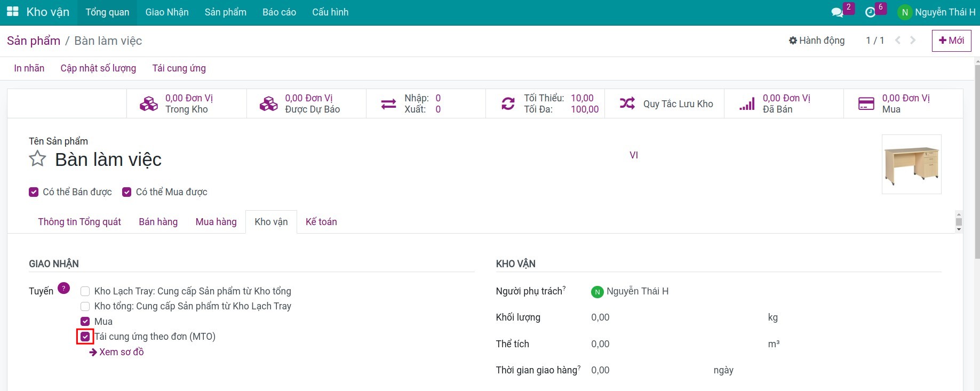
Task: Open the apps grid menu icon
Action: click(x=13, y=12)
